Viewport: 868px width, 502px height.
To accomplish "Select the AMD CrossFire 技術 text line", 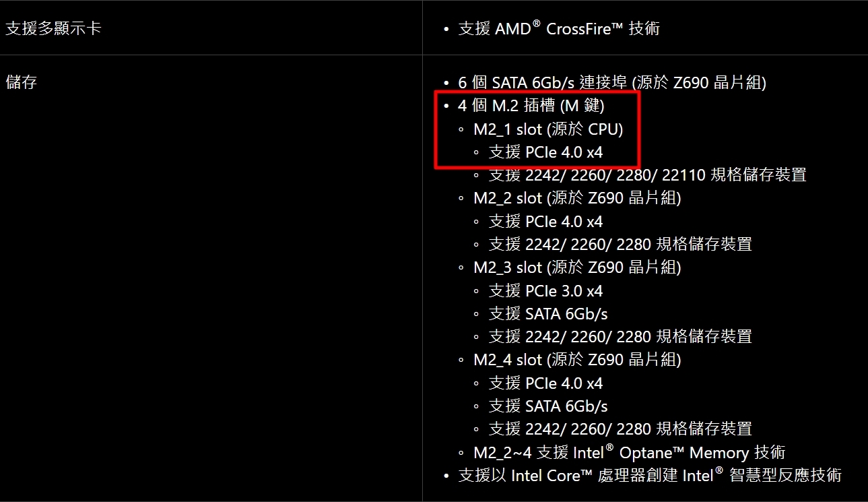I will click(559, 28).
